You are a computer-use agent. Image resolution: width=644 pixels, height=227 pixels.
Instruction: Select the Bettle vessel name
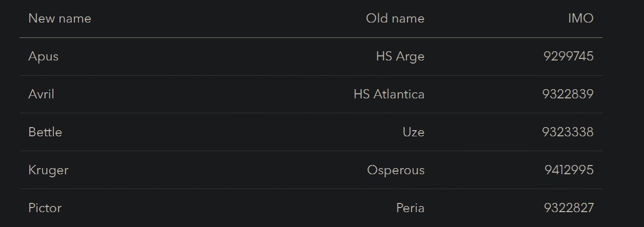click(45, 132)
